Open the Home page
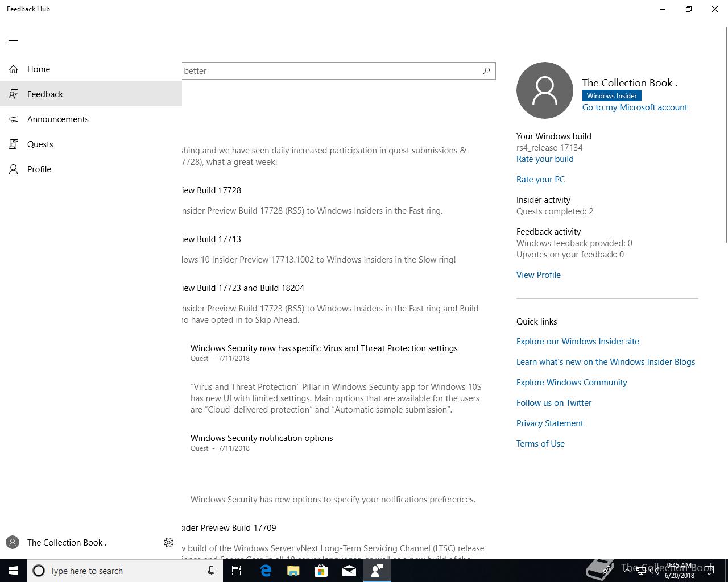728x582 pixels. point(91,69)
